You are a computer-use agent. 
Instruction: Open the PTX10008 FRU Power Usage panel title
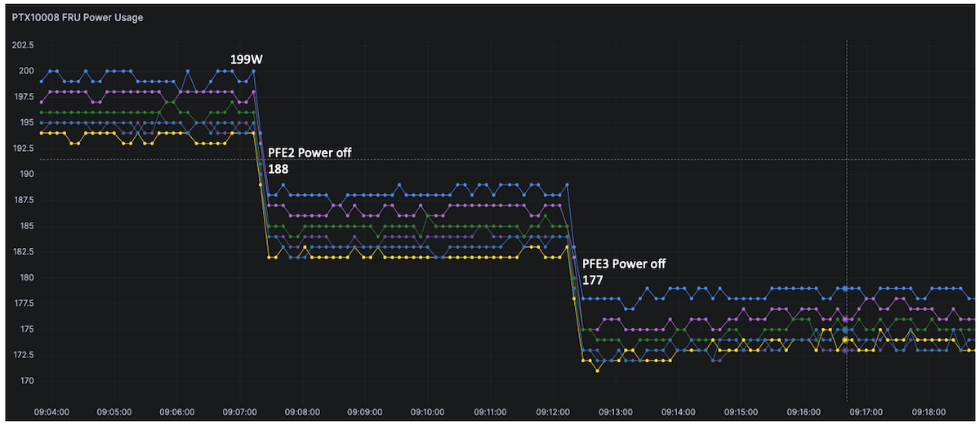pyautogui.click(x=78, y=17)
